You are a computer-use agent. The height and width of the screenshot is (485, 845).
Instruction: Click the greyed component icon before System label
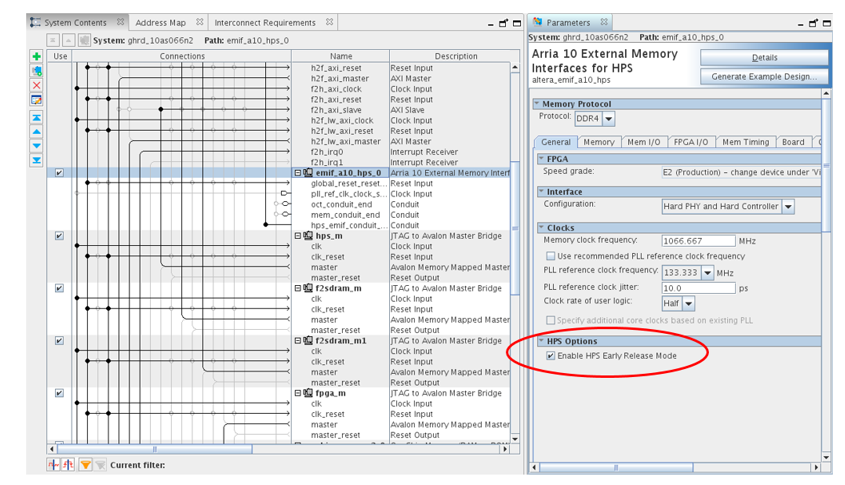[84, 40]
